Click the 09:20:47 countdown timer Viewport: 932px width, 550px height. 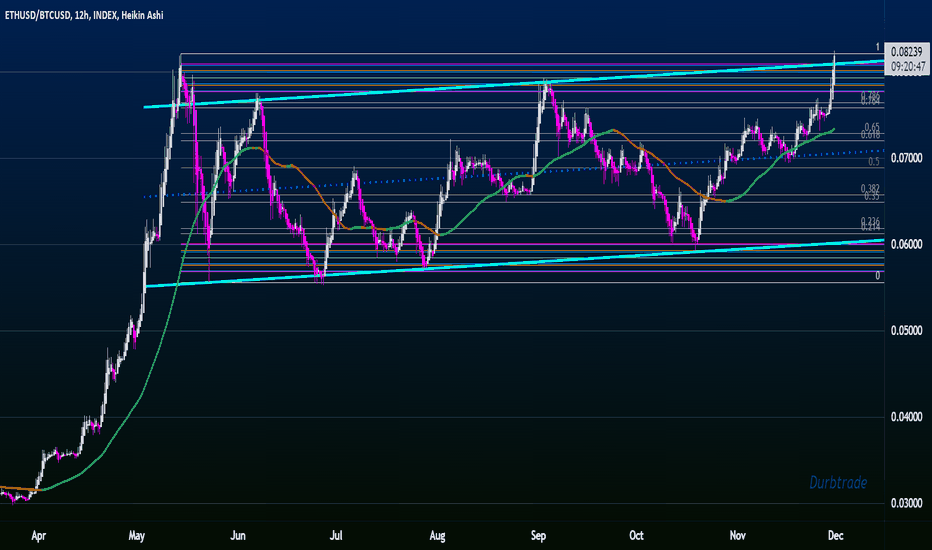pos(908,67)
